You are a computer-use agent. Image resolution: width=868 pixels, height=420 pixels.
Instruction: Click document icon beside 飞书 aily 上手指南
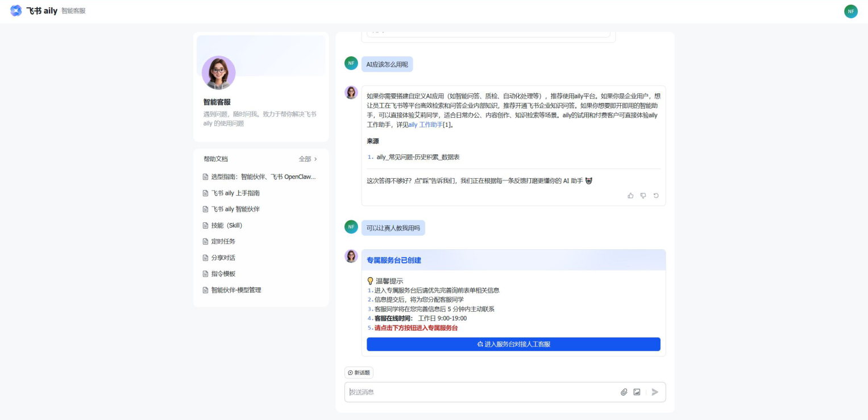(206, 193)
